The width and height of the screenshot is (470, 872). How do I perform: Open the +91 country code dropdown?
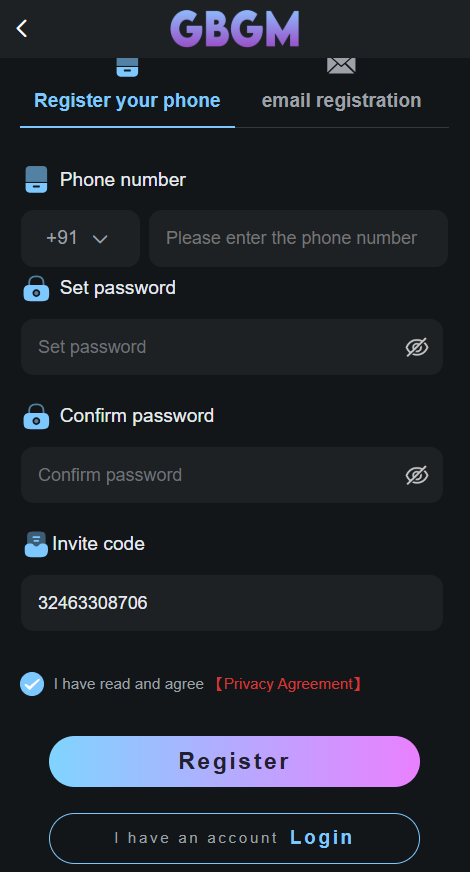80,238
